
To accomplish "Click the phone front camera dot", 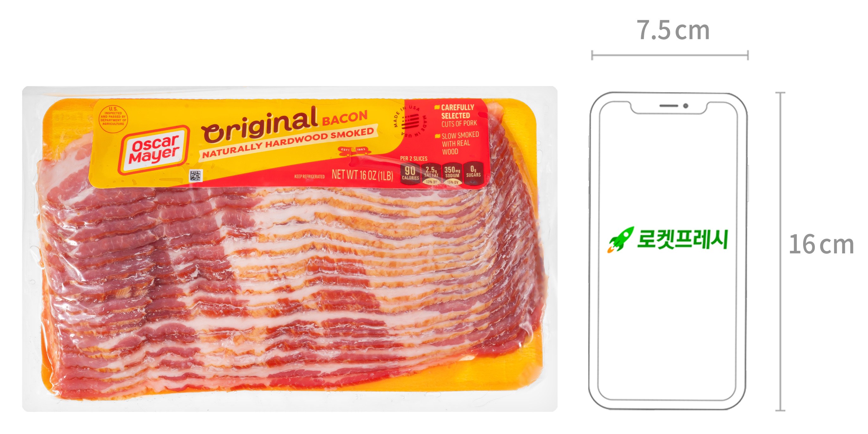I will pyautogui.click(x=685, y=106).
